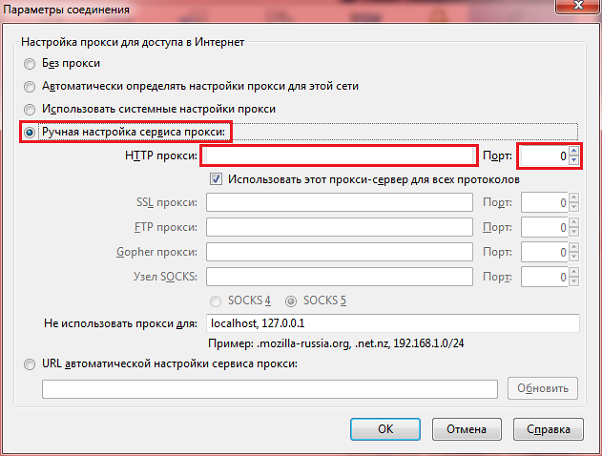Screen dimensions: 602x456
Task: Toggle 'Использовать этот прокси-сервер для всех протоколов'
Action: (x=216, y=179)
